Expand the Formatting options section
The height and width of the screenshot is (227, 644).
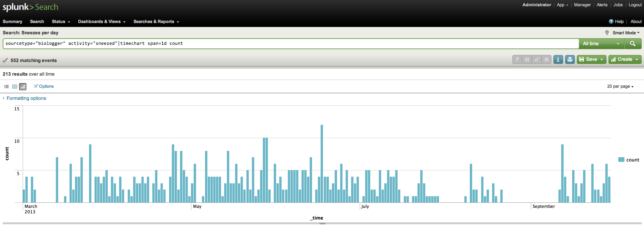tap(26, 98)
